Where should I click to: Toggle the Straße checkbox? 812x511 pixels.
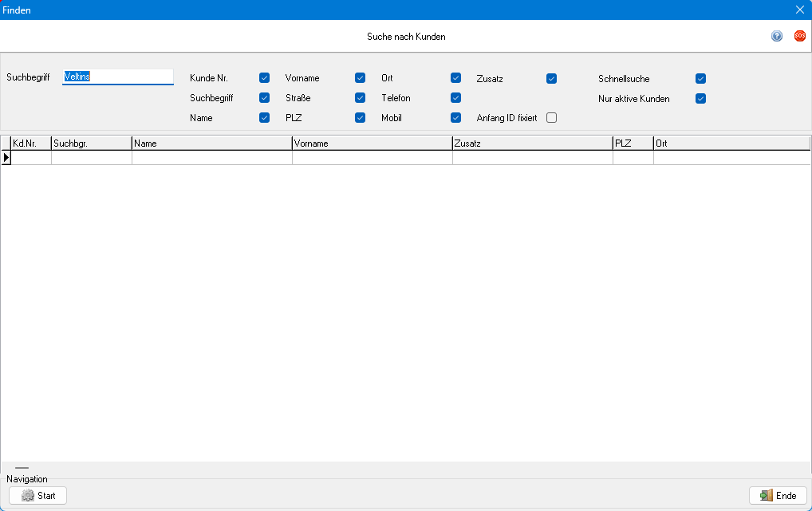click(360, 98)
